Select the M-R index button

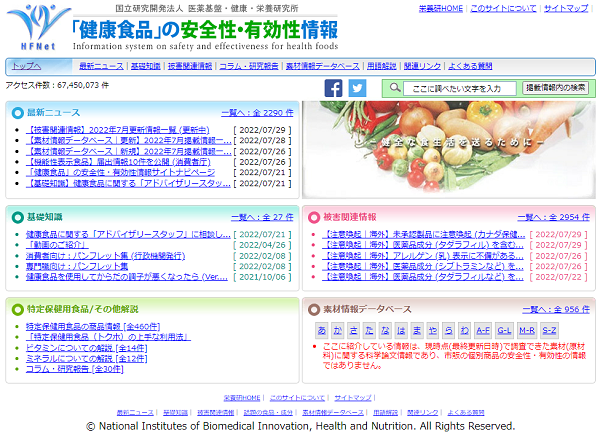(527, 330)
